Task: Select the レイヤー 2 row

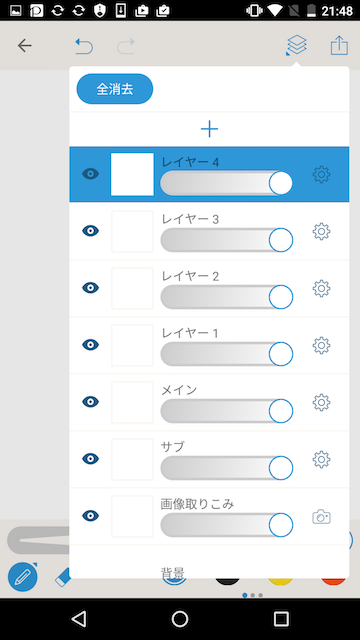Action: click(209, 288)
